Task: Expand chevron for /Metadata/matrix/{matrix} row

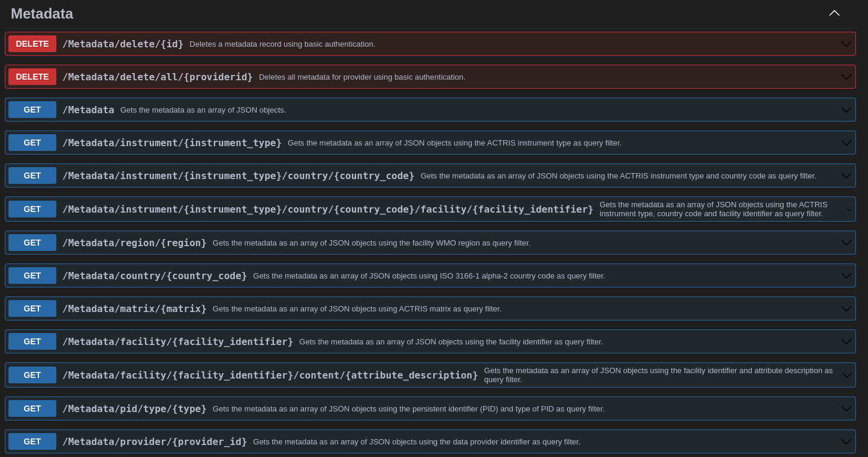Action: coord(846,309)
